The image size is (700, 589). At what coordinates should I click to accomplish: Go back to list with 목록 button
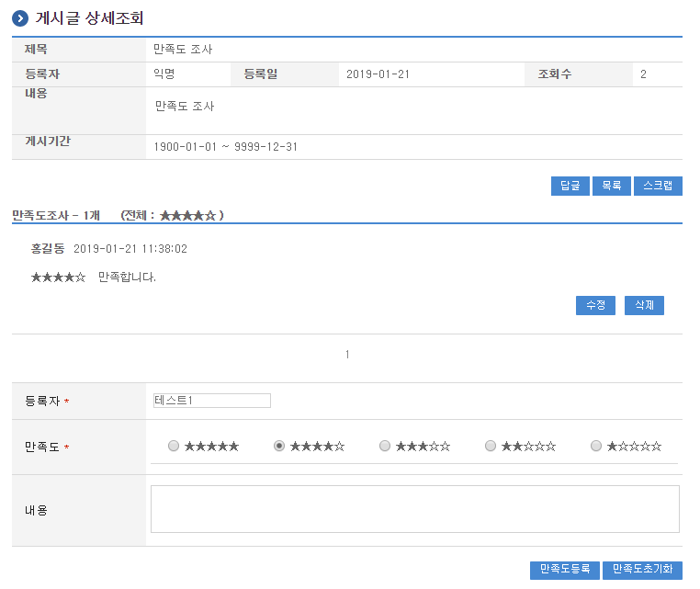click(x=611, y=187)
